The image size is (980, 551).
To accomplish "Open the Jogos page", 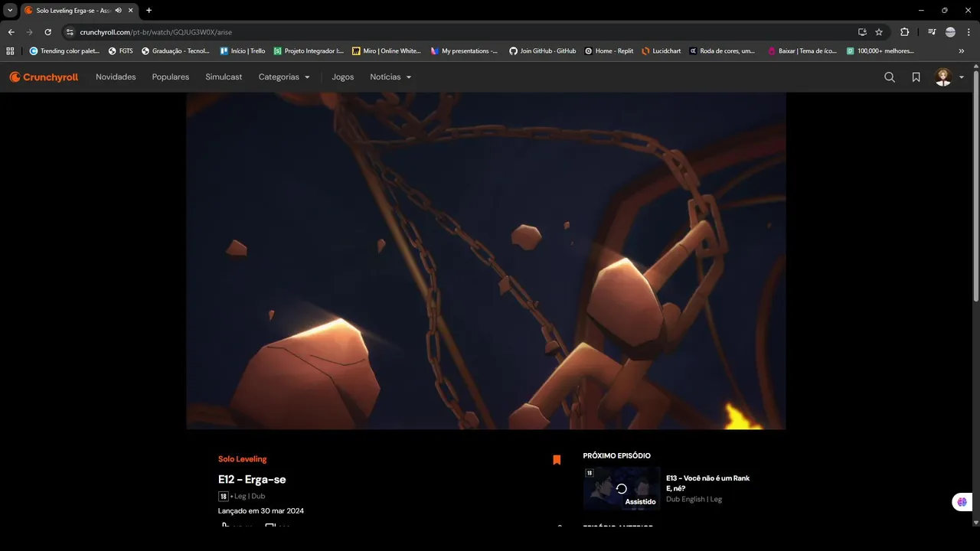I will click(x=343, y=77).
